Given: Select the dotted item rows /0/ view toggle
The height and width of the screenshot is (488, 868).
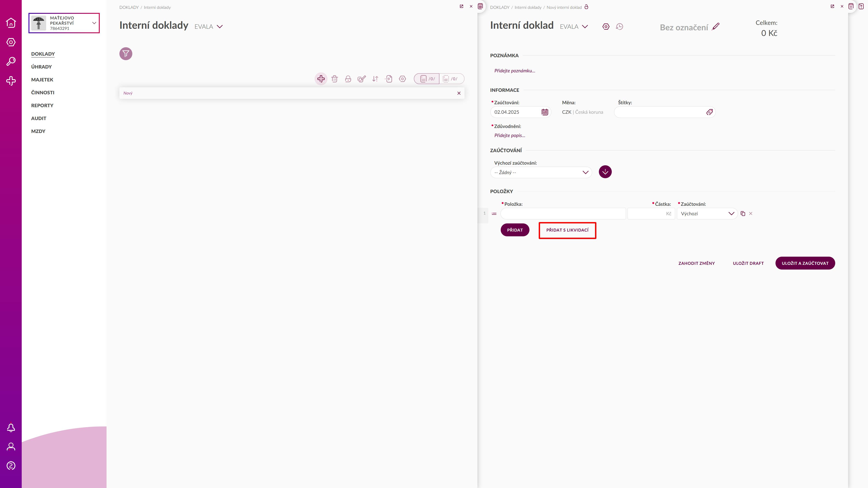Looking at the screenshot, I should [451, 79].
